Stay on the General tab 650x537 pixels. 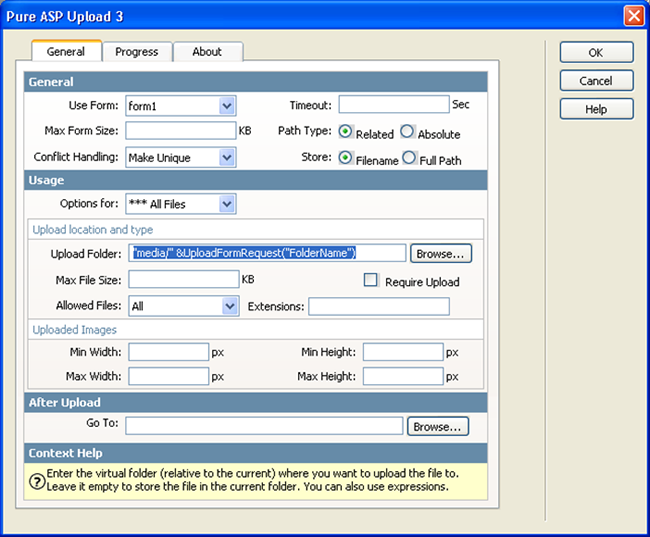66,51
